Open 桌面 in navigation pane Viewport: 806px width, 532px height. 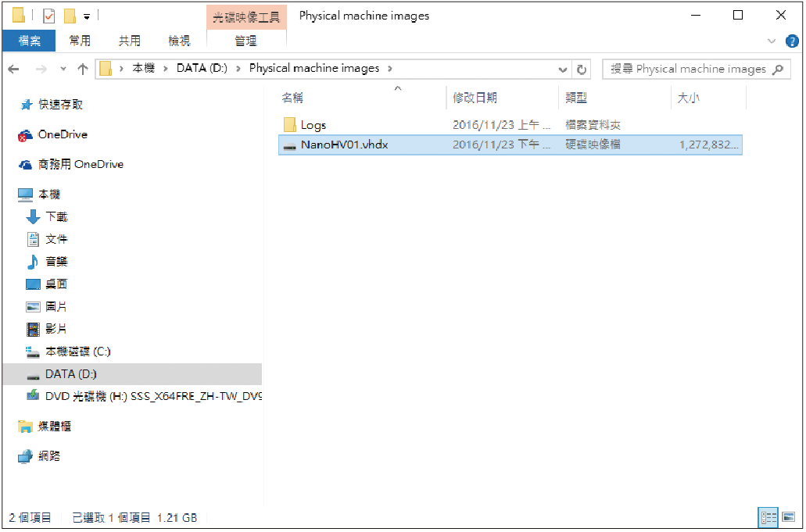coord(56,284)
